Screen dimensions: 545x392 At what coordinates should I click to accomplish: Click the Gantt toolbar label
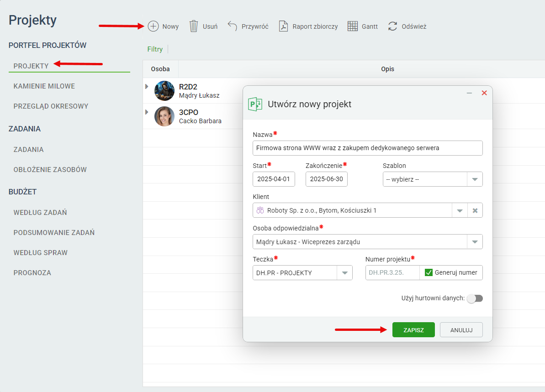[x=370, y=27]
